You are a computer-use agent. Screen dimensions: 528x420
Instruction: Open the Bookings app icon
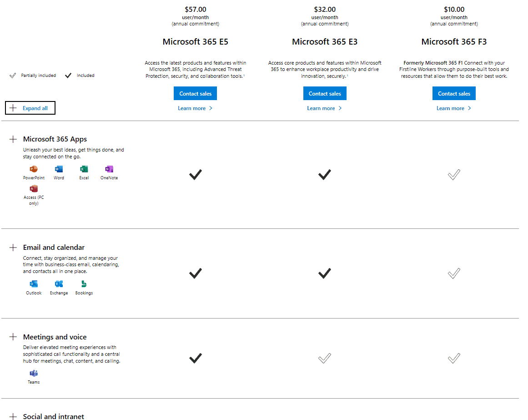(84, 283)
